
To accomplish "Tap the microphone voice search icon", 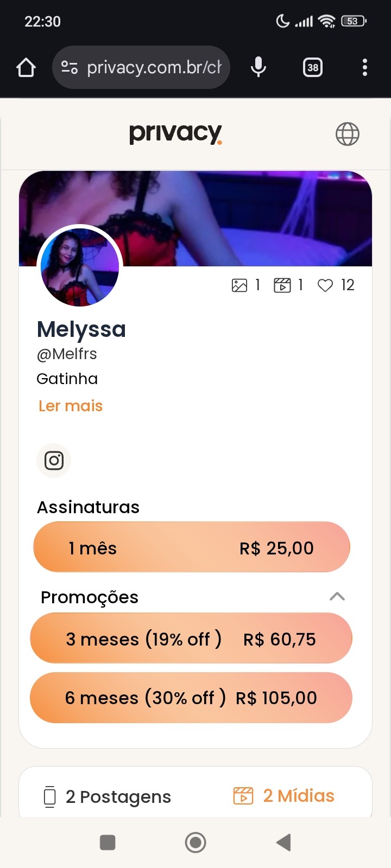I will (x=258, y=67).
